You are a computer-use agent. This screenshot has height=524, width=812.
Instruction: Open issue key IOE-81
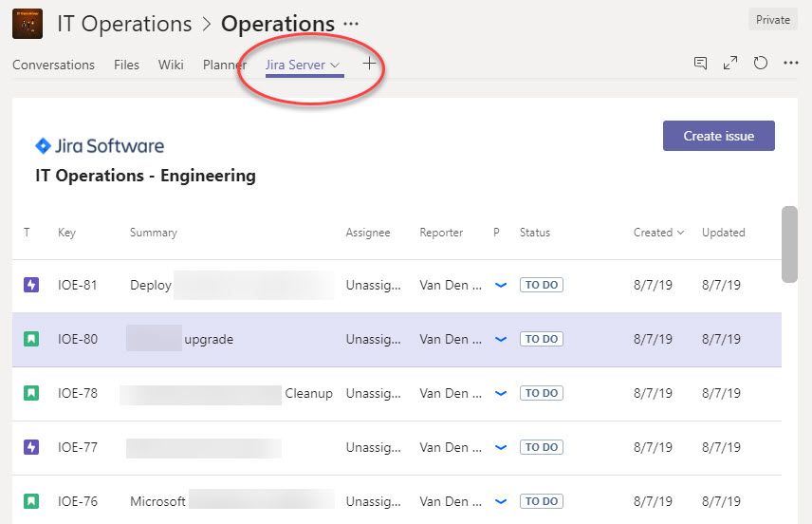click(x=78, y=285)
